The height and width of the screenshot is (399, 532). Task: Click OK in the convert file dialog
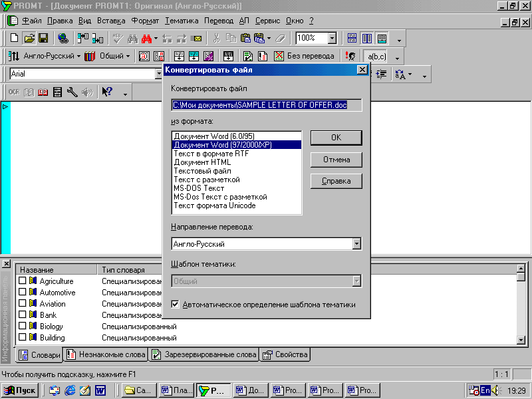(x=336, y=138)
